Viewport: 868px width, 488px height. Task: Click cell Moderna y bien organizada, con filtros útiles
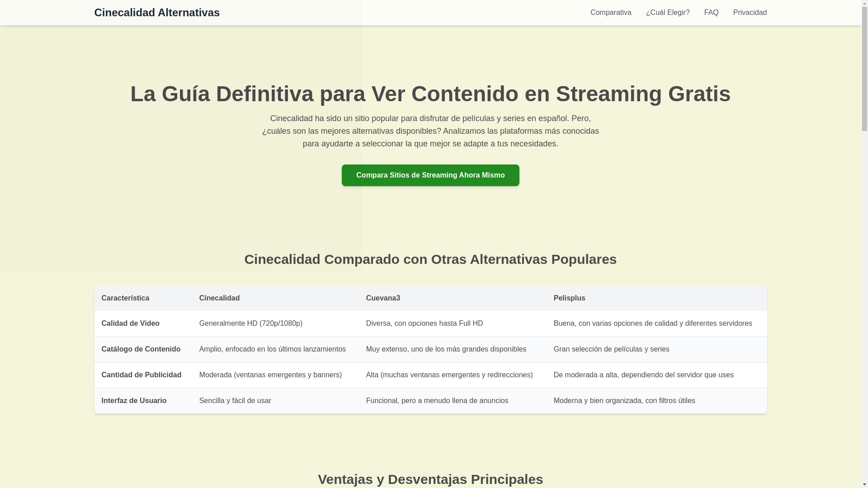point(657,401)
